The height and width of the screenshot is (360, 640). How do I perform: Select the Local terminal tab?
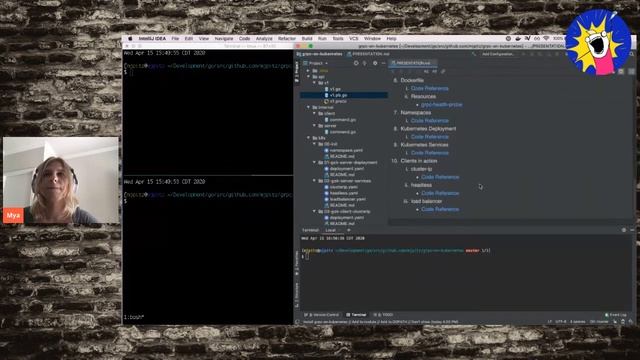331,230
